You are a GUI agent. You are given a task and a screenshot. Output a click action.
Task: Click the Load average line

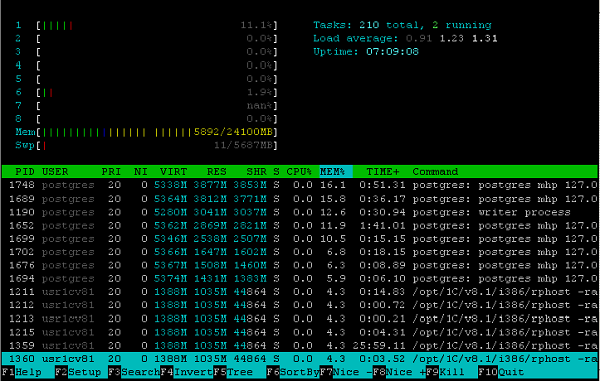point(405,39)
